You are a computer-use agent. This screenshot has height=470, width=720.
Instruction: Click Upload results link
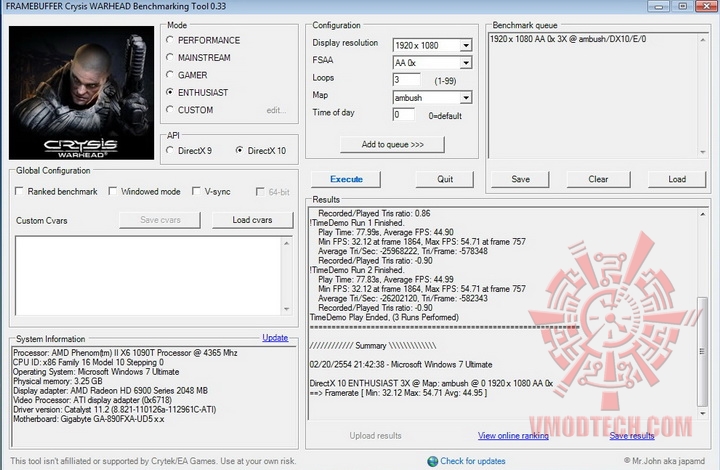pyautogui.click(x=375, y=436)
